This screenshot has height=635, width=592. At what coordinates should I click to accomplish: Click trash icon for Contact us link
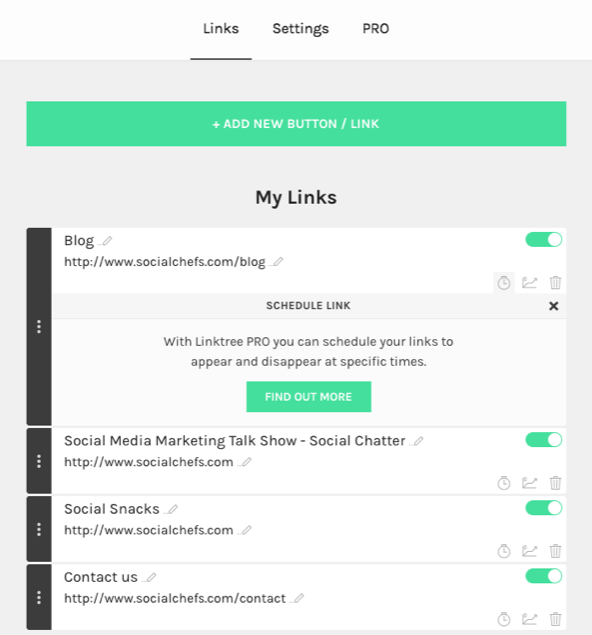[x=555, y=619]
